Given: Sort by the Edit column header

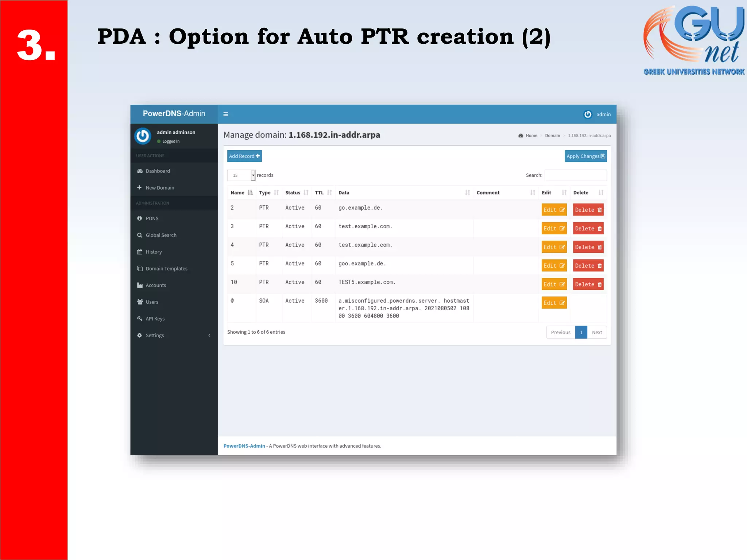Looking at the screenshot, I should click(x=554, y=192).
